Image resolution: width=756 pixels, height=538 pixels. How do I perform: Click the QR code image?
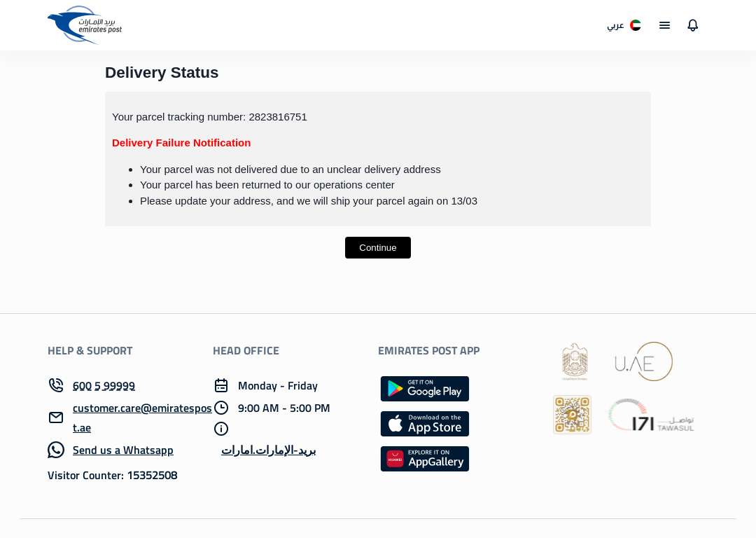click(572, 415)
